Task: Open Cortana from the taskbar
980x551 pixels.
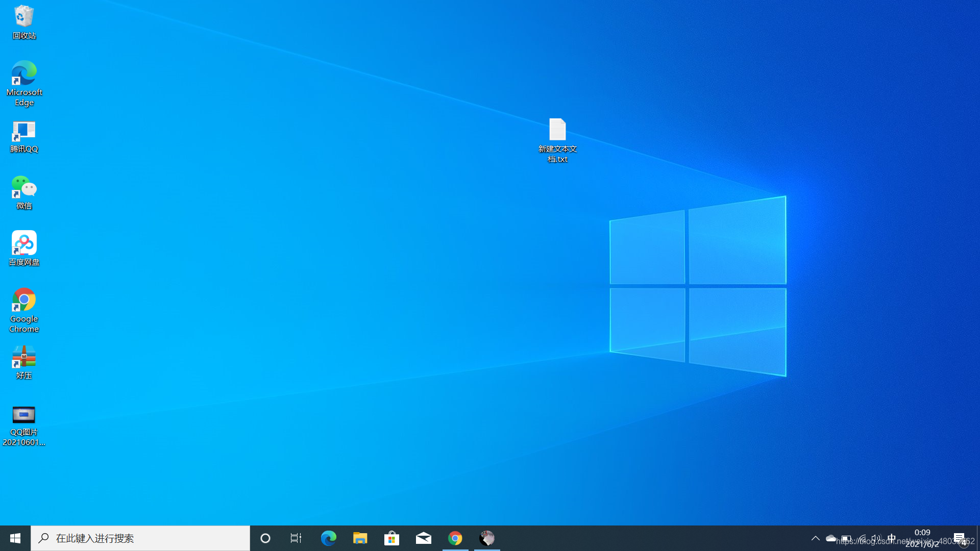Action: point(265,538)
